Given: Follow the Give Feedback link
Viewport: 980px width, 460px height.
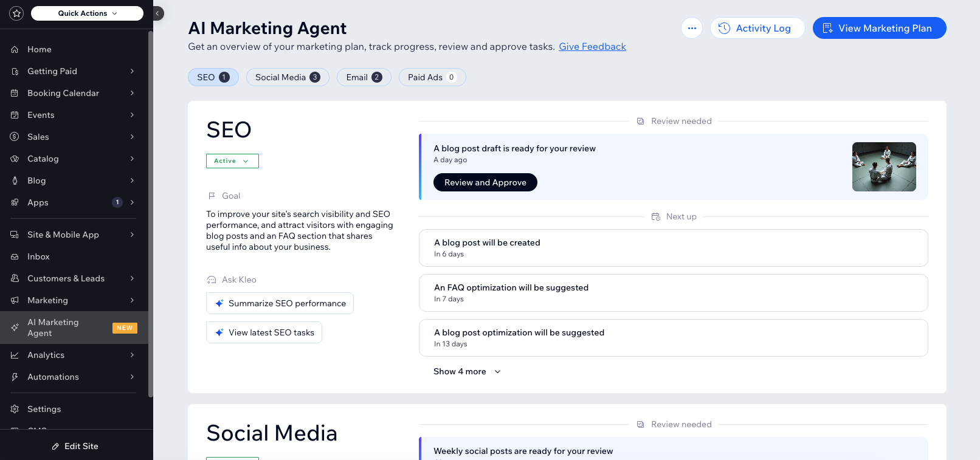Looking at the screenshot, I should click(x=592, y=47).
